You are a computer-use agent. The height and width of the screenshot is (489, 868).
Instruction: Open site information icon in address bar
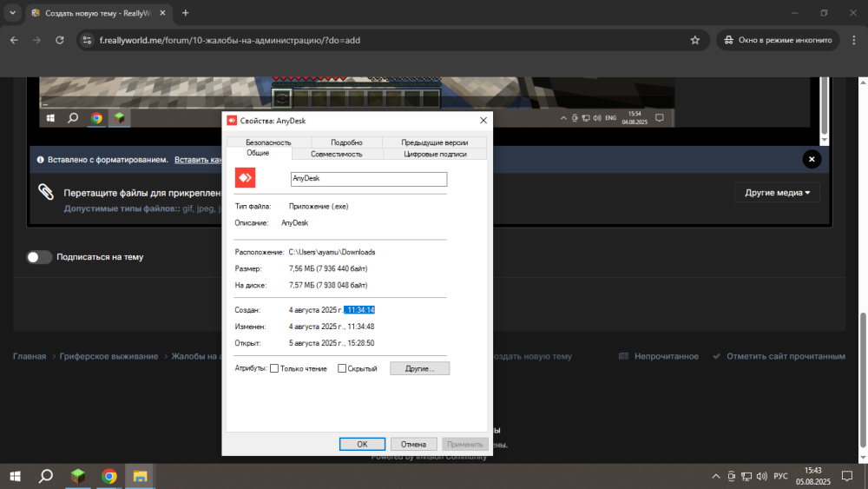87,40
